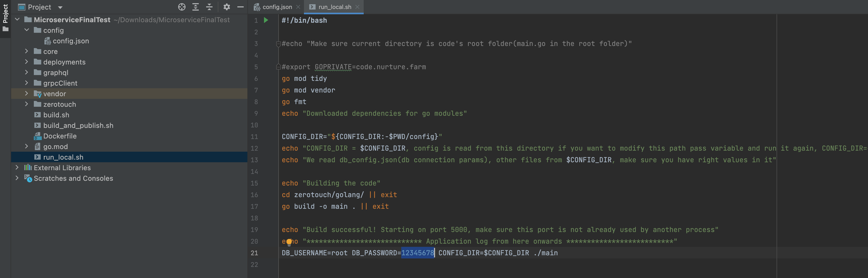Close the config.json tab
This screenshot has height=278, width=868.
click(298, 6)
